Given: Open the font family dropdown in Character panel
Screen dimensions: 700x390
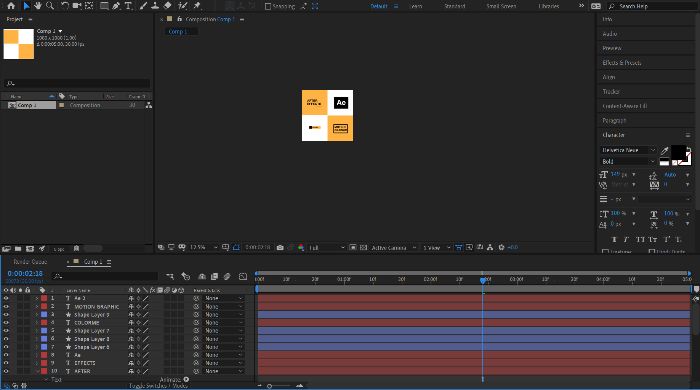Looking at the screenshot, I should pos(628,150).
